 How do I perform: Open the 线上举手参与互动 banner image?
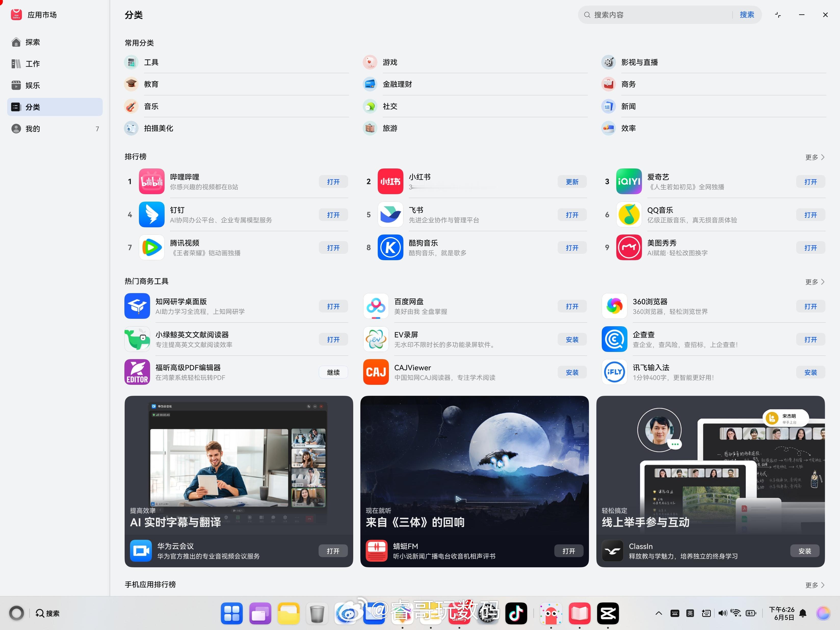pyautogui.click(x=710, y=465)
